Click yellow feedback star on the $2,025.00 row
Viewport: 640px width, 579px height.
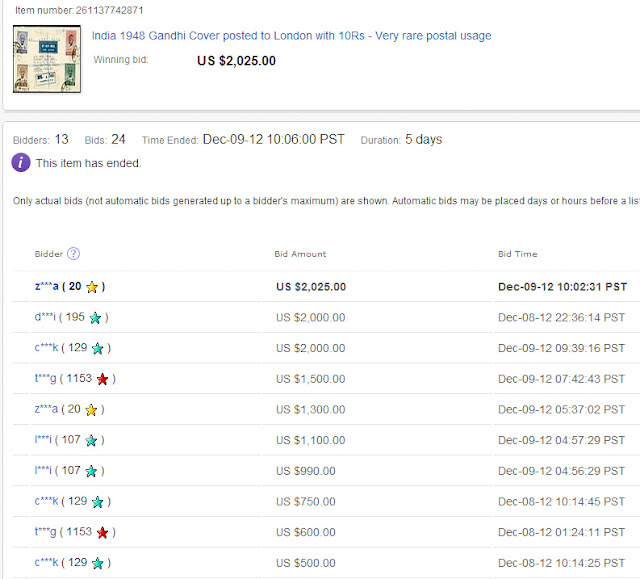[92, 287]
